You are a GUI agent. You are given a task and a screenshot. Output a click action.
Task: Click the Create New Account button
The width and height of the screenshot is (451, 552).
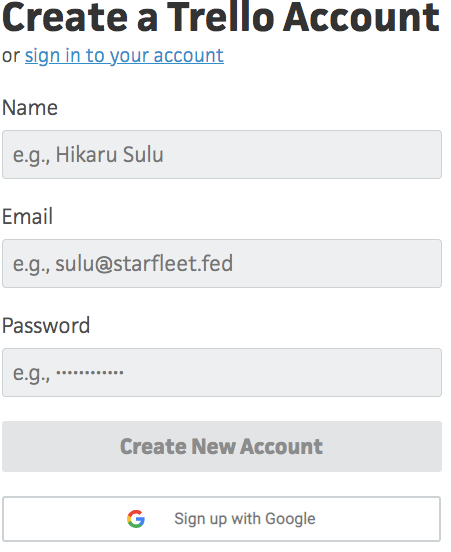coord(222,446)
